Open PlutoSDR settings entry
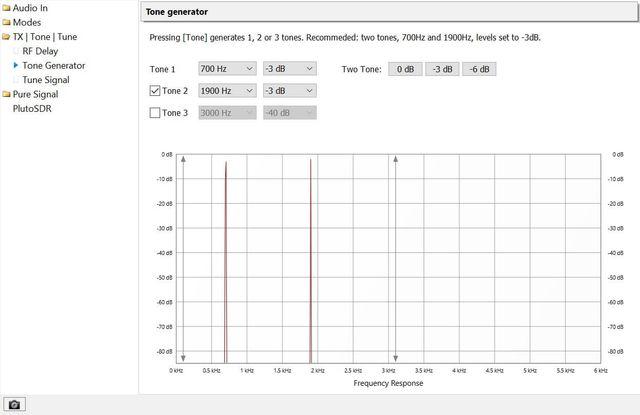 [x=32, y=109]
